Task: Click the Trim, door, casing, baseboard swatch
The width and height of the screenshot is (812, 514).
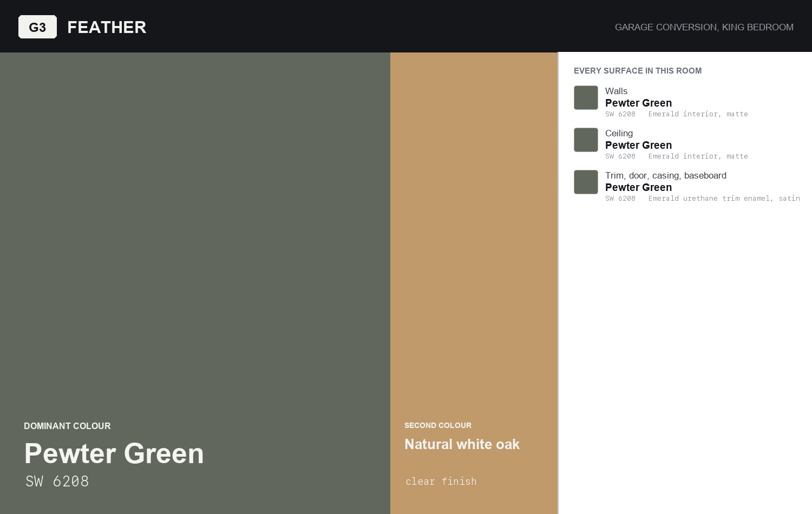Action: pyautogui.click(x=586, y=182)
